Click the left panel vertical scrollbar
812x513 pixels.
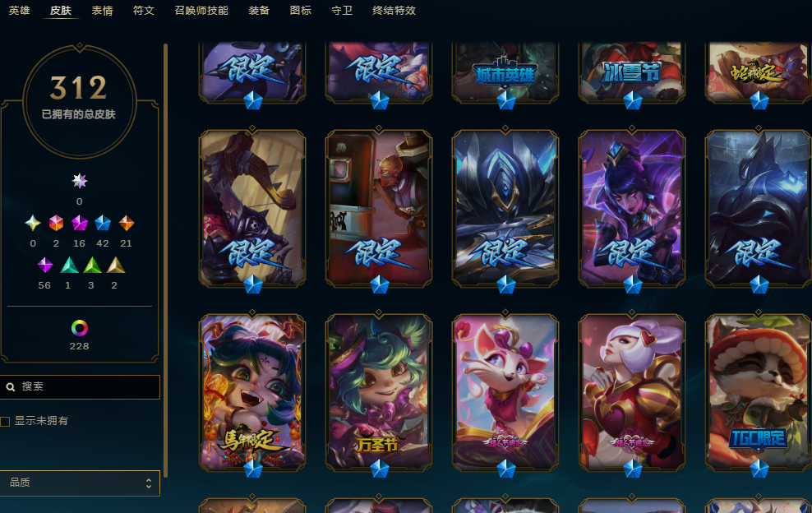165,260
